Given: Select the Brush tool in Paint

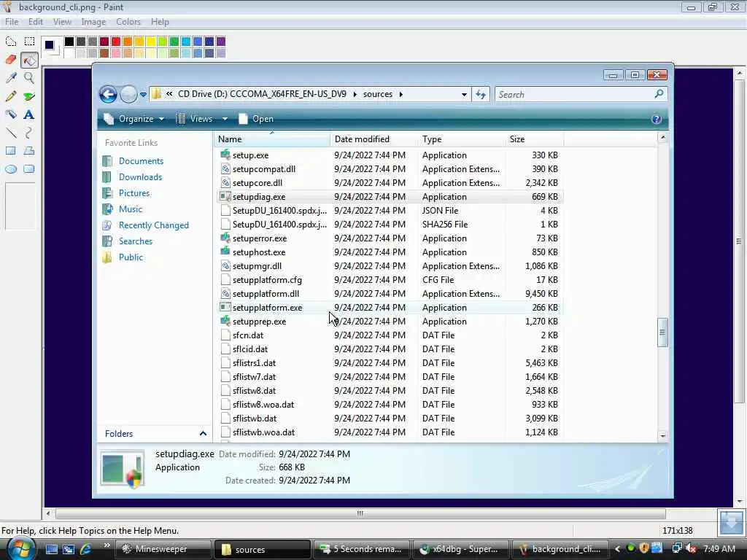Looking at the screenshot, I should tap(29, 96).
